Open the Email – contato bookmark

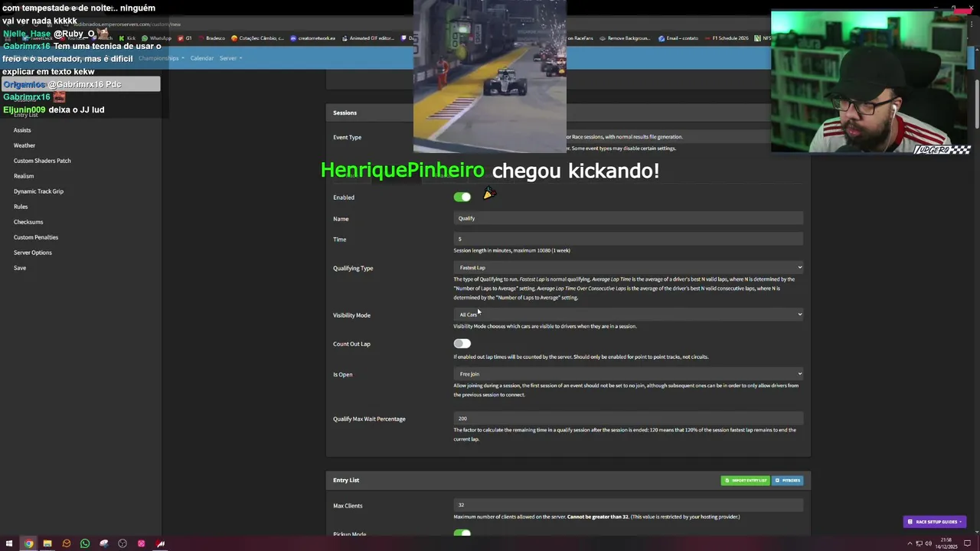(678, 37)
